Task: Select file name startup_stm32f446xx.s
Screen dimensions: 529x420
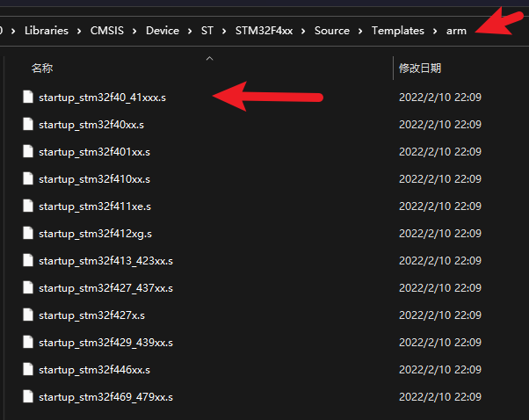Action: [x=95, y=370]
